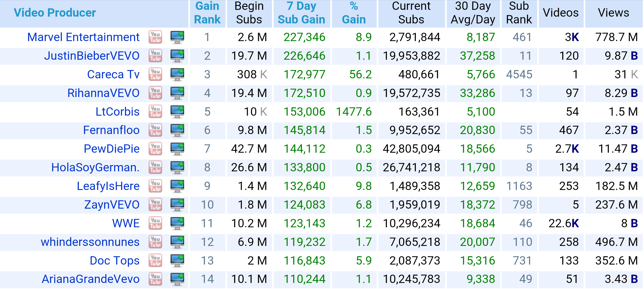644x289 pixels.
Task: Click monitor-plus icon in Doc Tops row
Action: coord(177,261)
